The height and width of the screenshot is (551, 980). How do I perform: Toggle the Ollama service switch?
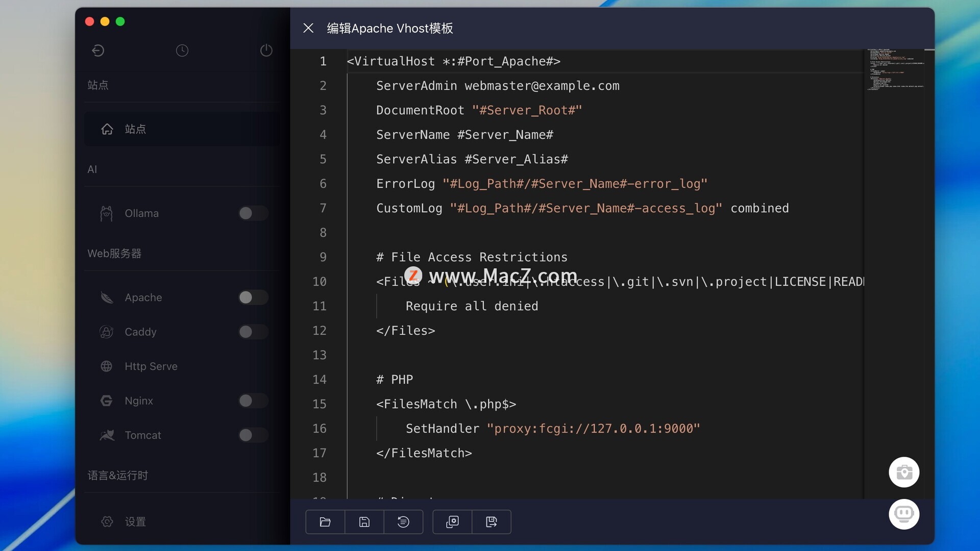[253, 213]
